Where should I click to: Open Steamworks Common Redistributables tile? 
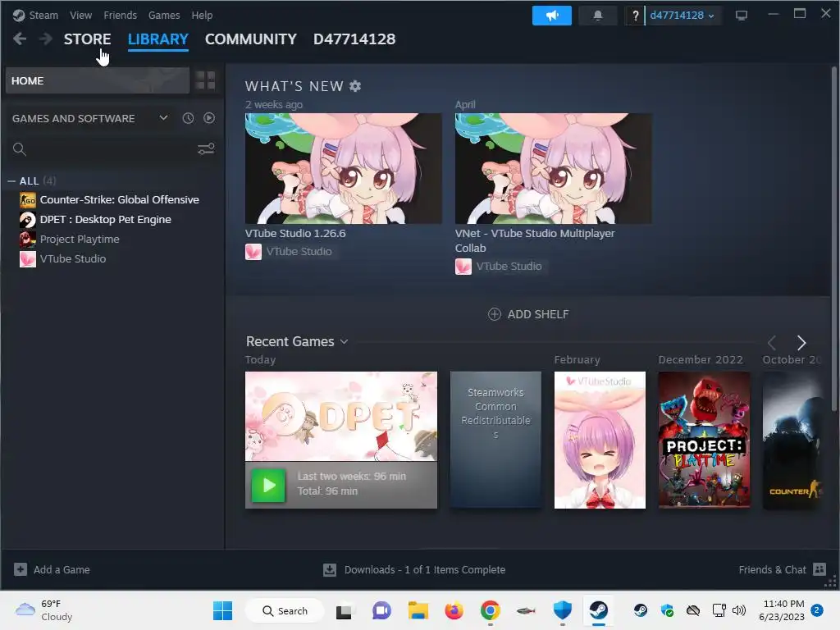495,440
